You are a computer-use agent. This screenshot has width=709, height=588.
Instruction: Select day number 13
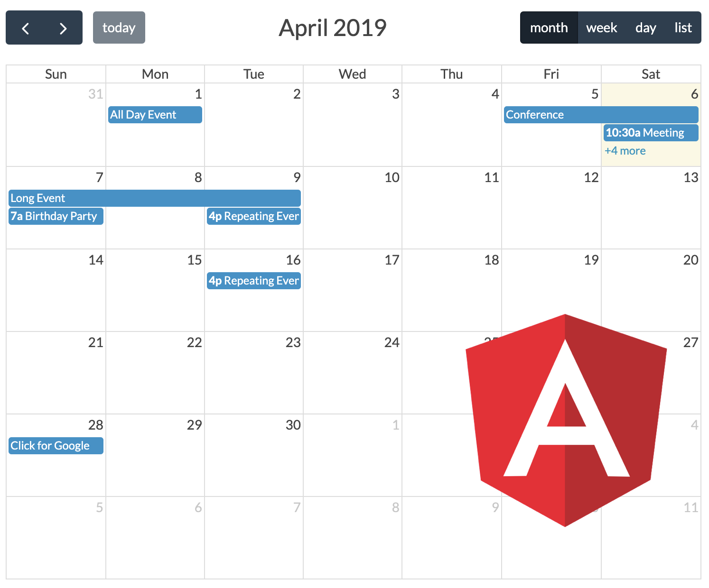pos(691,177)
